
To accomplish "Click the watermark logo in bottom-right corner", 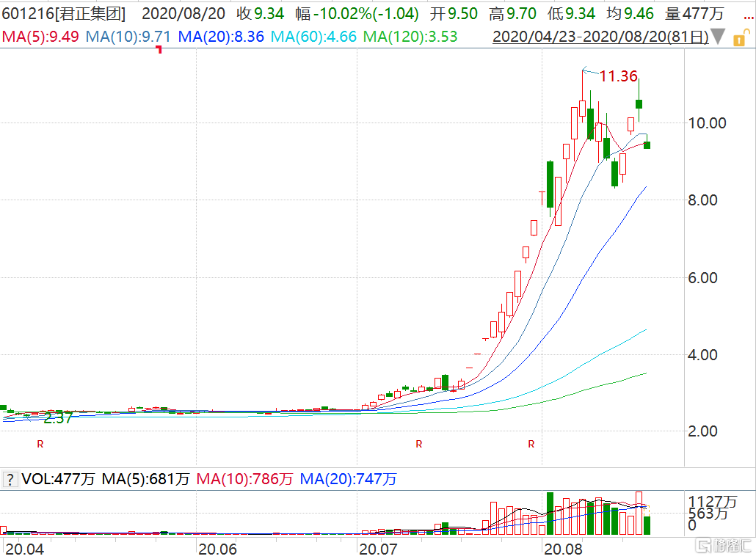I will [x=724, y=546].
